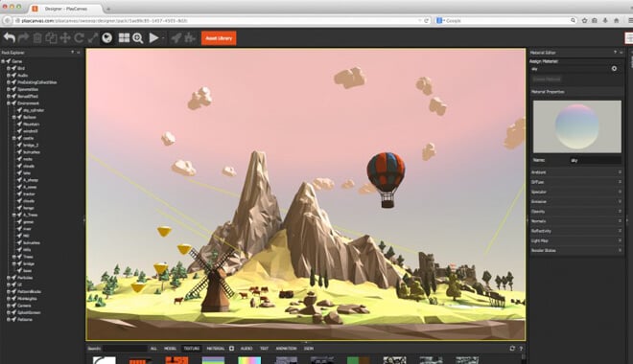This screenshot has width=633, height=364.
Task: Click the Assign Material sky field
Action: [569, 69]
